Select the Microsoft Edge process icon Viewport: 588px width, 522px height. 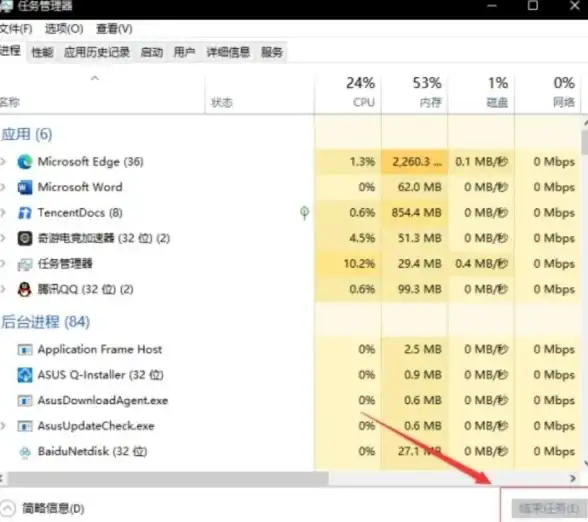click(25, 162)
